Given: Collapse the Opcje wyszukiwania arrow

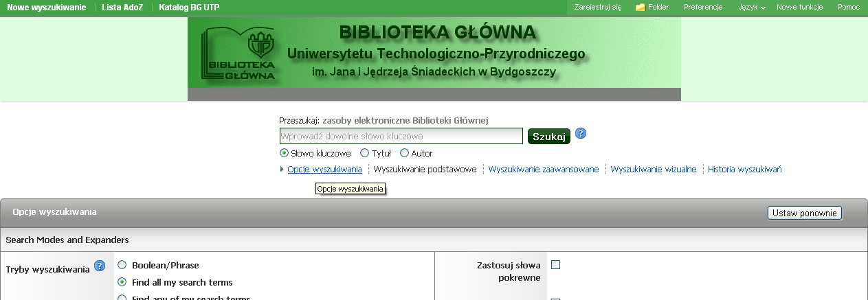Looking at the screenshot, I should (x=282, y=169).
